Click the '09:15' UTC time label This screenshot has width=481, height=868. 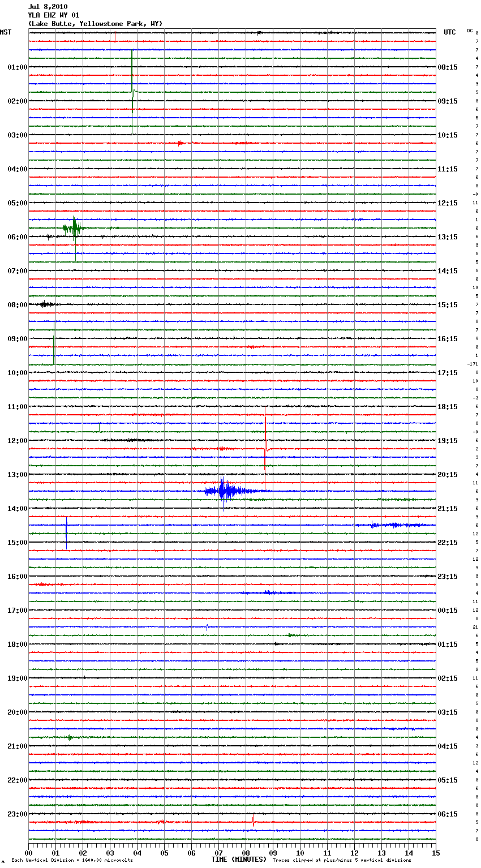point(448,101)
